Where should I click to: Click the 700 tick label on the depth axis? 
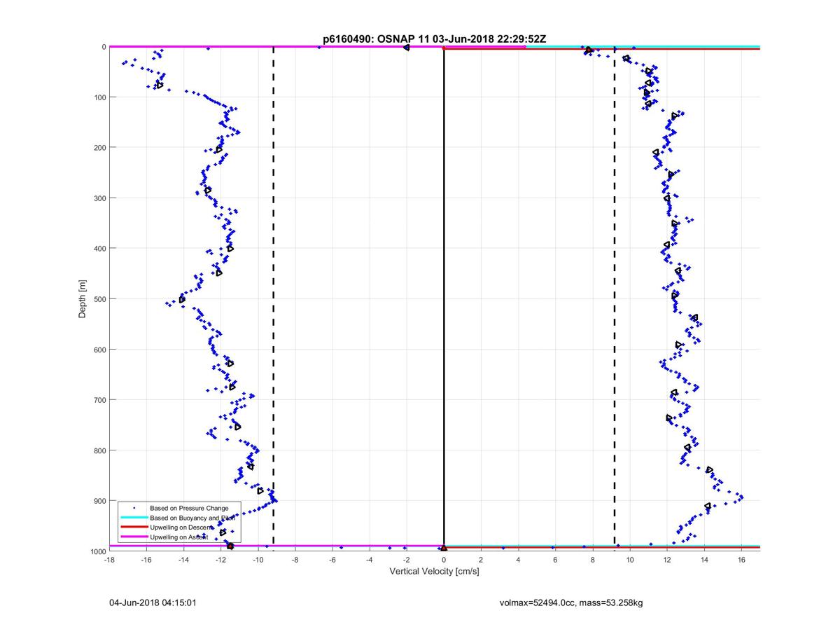click(99, 400)
